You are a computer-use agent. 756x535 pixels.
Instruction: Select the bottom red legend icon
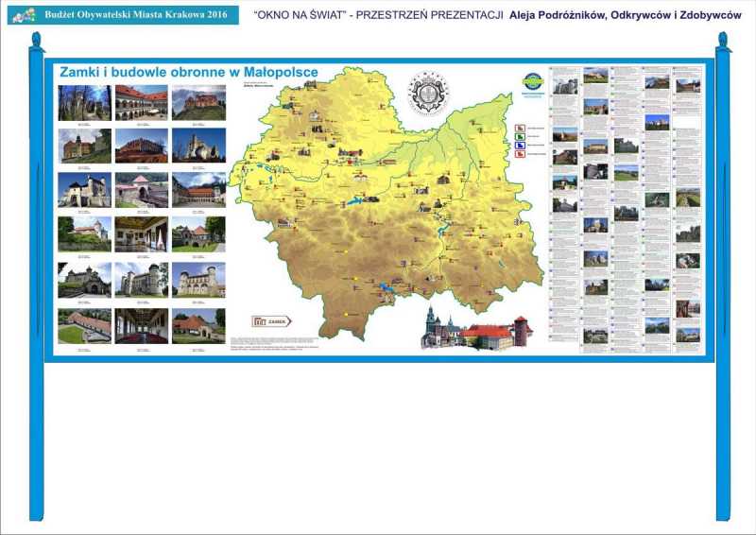pos(520,153)
